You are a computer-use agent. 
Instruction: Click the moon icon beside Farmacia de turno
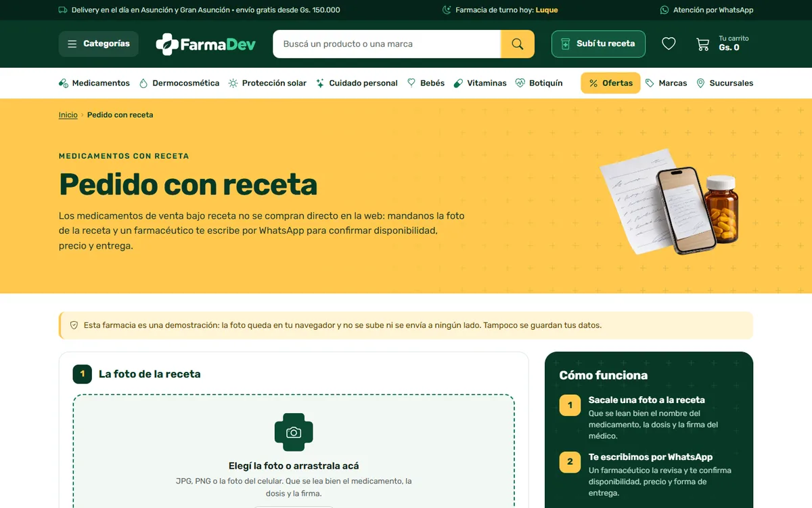coord(447,10)
